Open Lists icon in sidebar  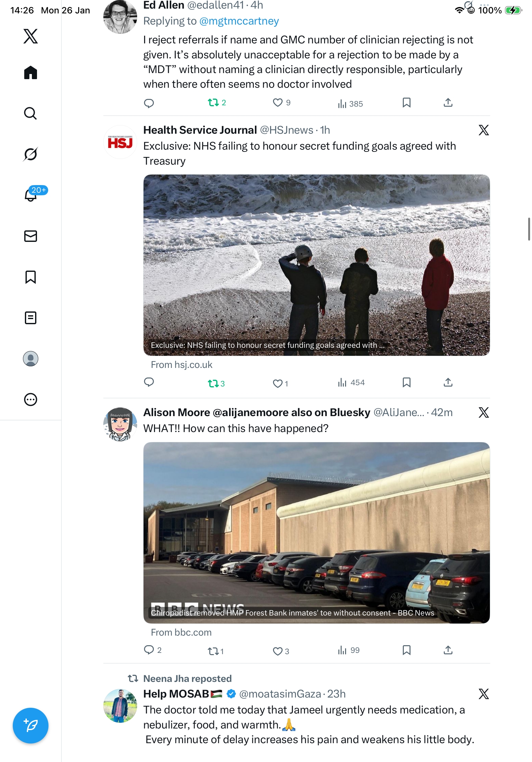(x=31, y=317)
